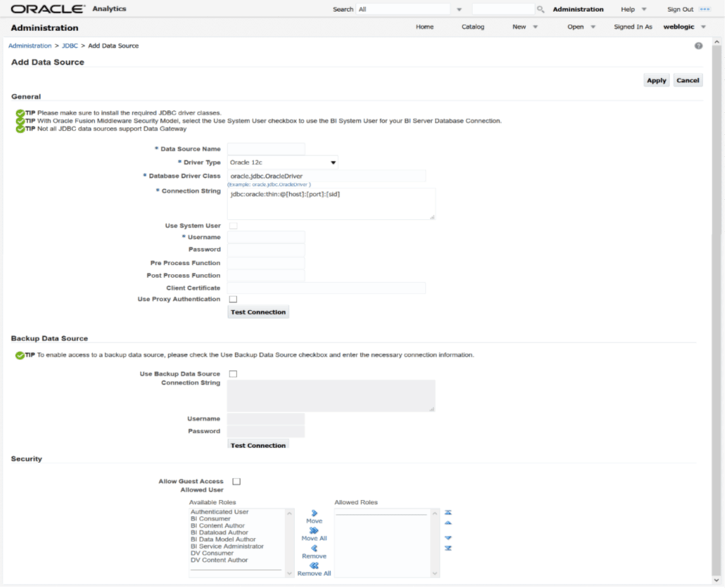
Task: Open the weblogic user dropdown
Action: coord(703,27)
